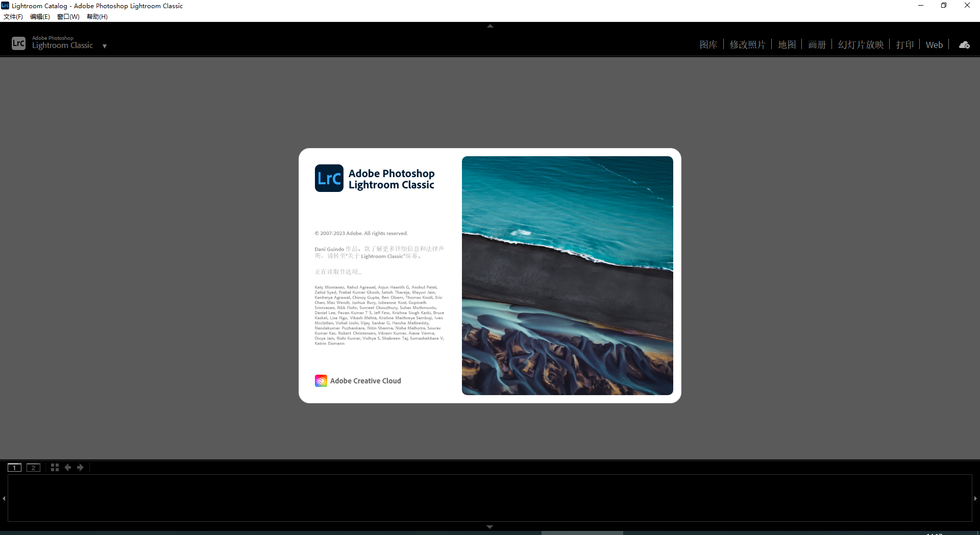980x535 pixels.
Task: Click the cloud sync status icon
Action: tap(964, 44)
